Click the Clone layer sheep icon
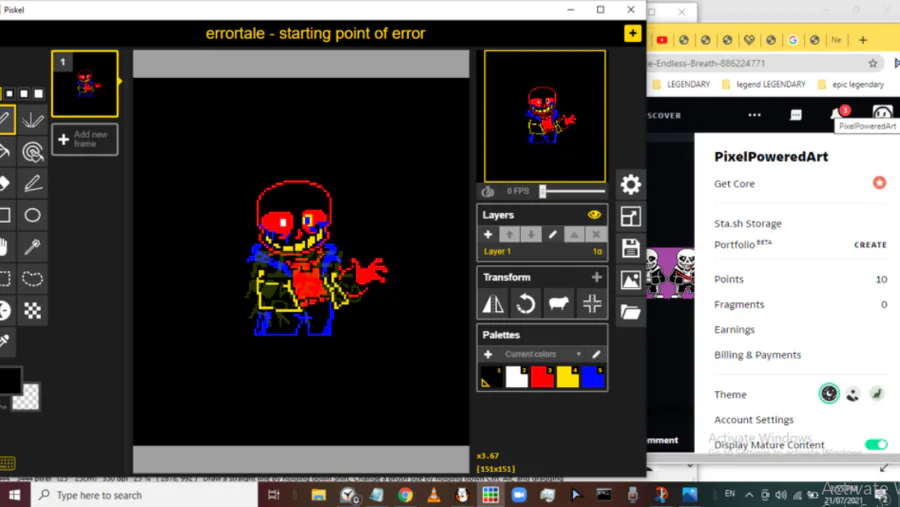The height and width of the screenshot is (507, 900). tap(558, 303)
